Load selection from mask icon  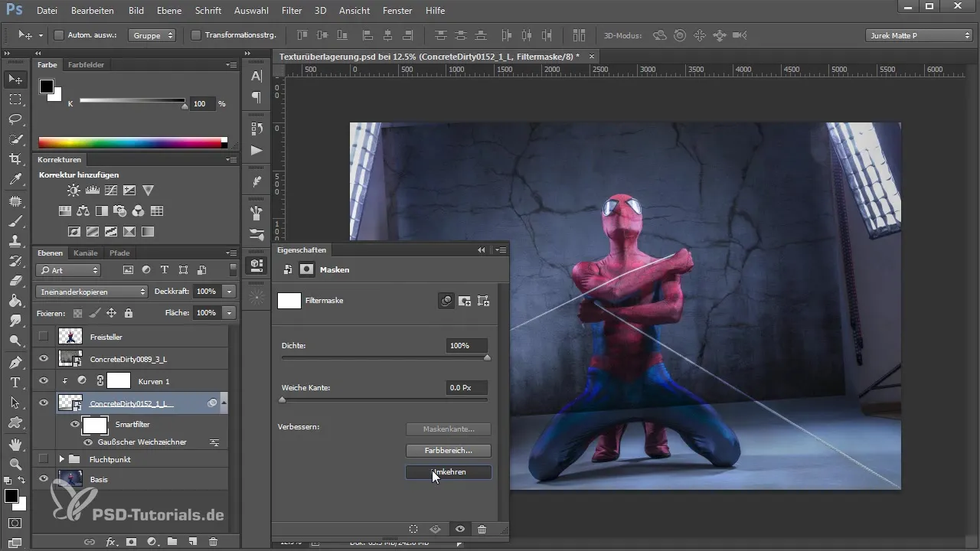pyautogui.click(x=413, y=529)
